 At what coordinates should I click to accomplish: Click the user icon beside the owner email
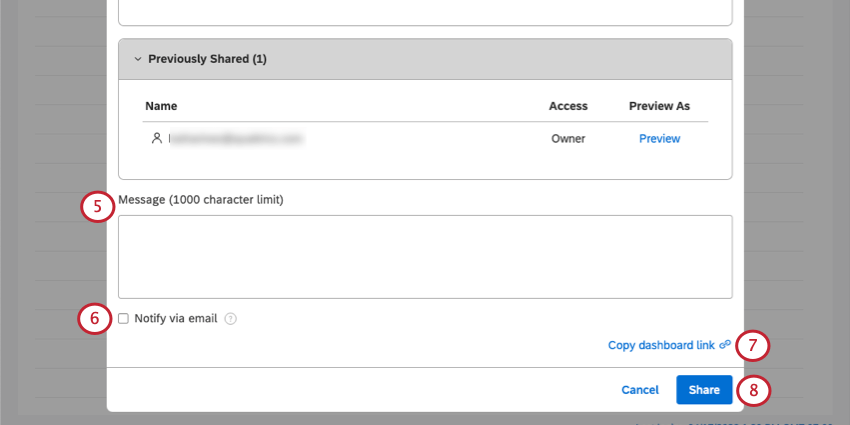click(x=156, y=138)
